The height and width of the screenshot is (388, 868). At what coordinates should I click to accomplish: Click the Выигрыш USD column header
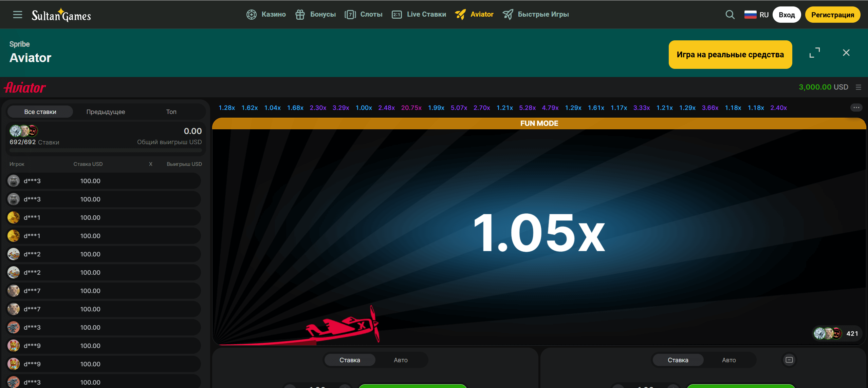click(184, 164)
